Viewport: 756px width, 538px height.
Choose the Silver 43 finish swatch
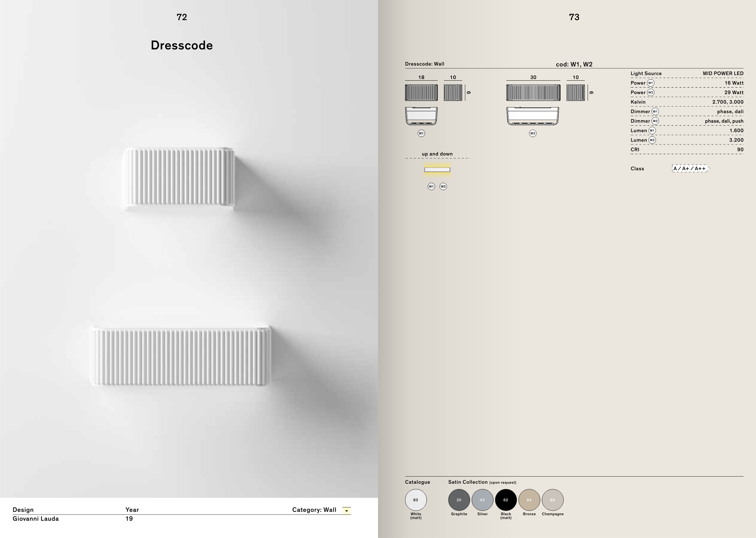[x=482, y=500]
